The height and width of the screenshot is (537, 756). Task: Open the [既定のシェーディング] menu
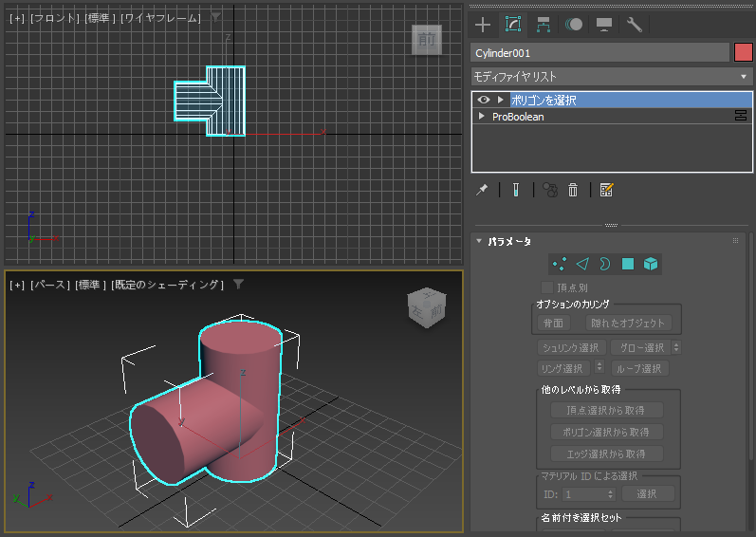(167, 285)
